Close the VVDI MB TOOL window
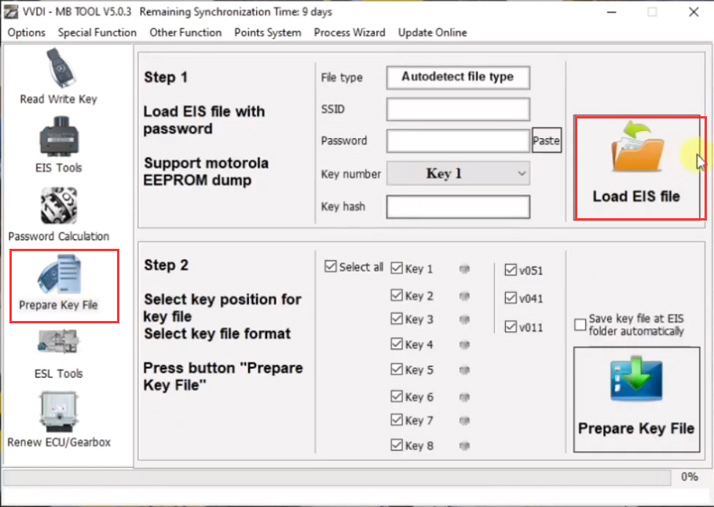 694,12
